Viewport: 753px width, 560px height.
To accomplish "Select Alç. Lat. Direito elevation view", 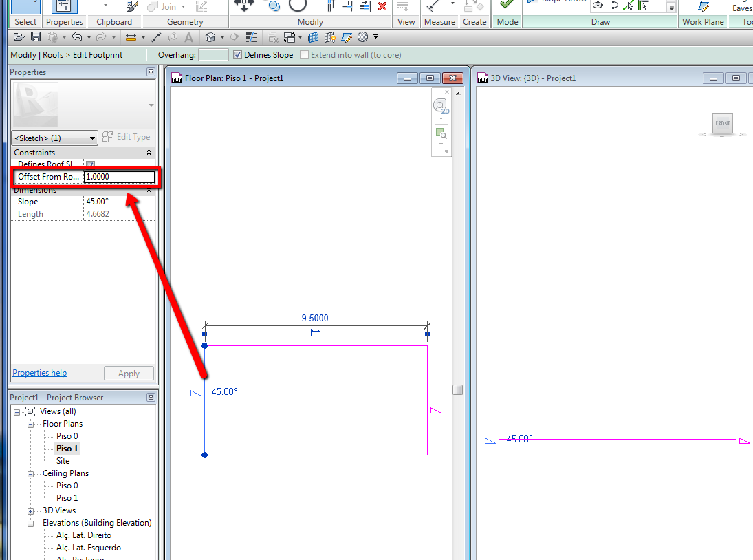I will [x=84, y=535].
